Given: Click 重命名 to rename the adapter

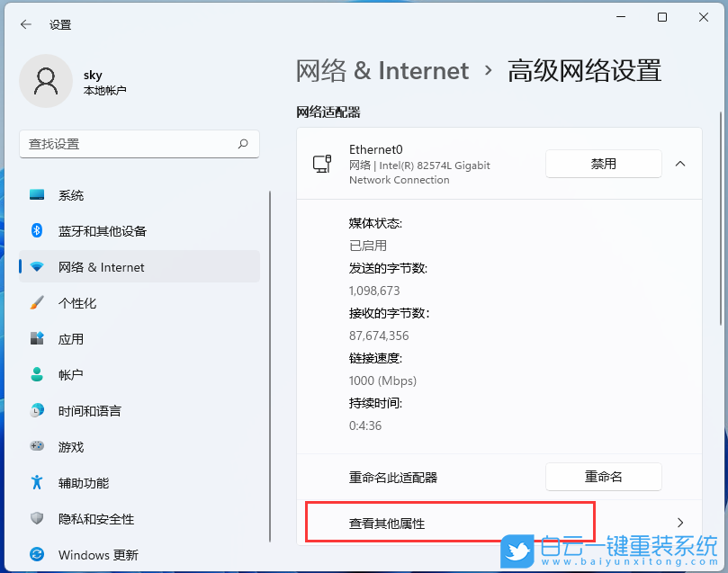Looking at the screenshot, I should [x=603, y=477].
